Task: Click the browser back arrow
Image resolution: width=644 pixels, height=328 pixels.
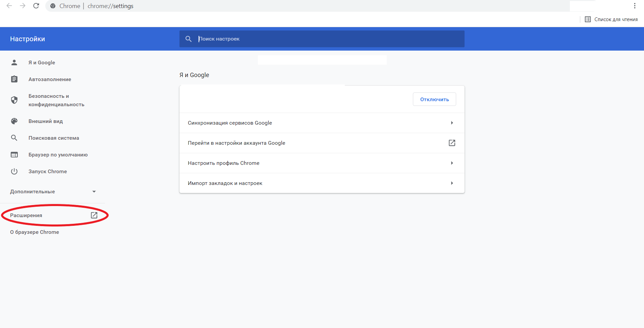Action: (x=9, y=6)
